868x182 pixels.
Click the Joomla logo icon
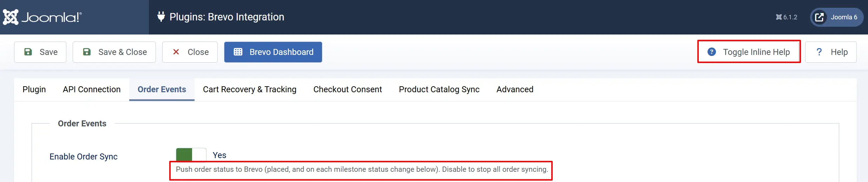[x=11, y=17]
